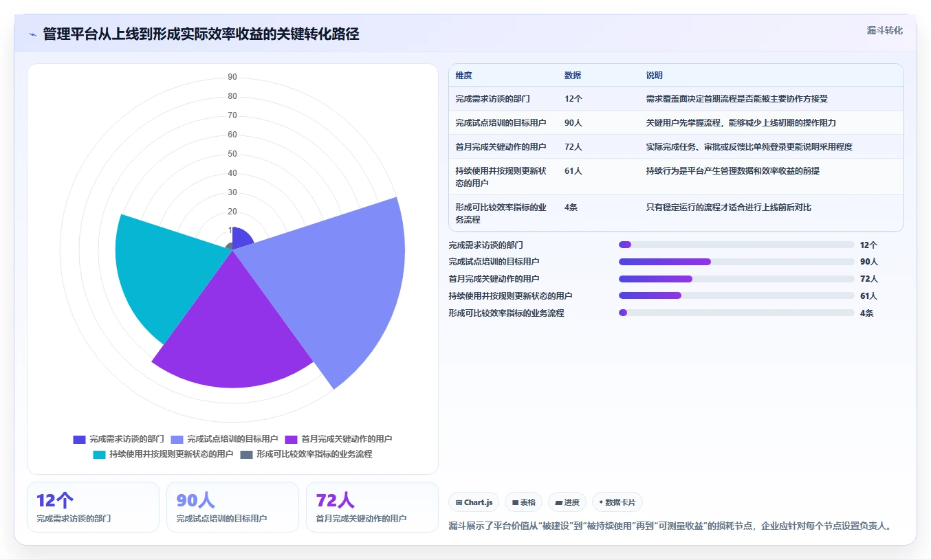This screenshot has height=560, width=931.
Task: Click description 持续行为是平台产生管理数据和效率收益的前提
Action: [x=733, y=171]
